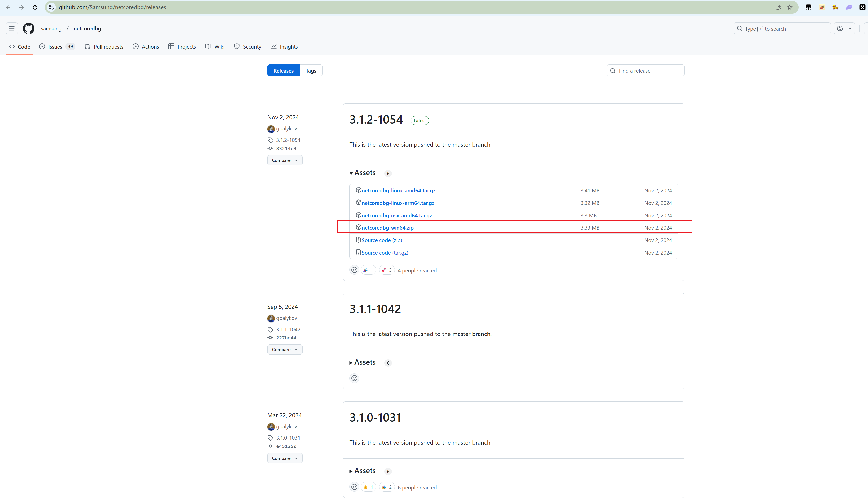Collapse Assets for release 3.1.2-1054

(363, 173)
